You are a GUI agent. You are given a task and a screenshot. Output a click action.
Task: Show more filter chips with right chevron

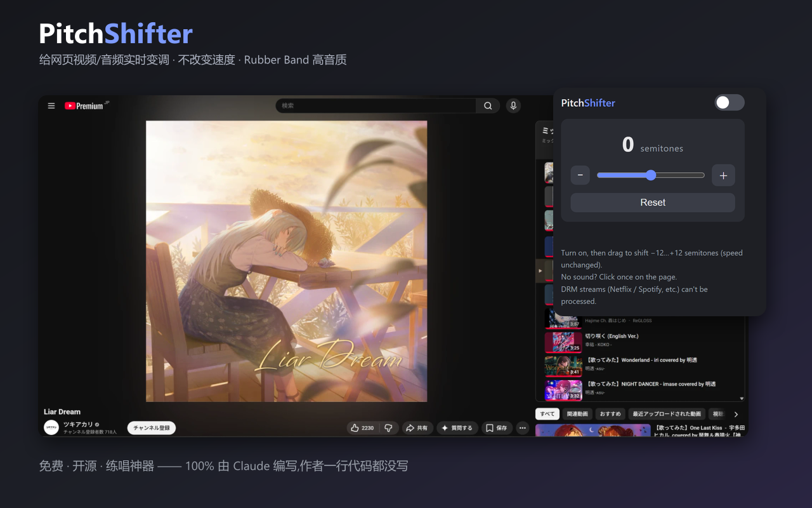pos(736,414)
